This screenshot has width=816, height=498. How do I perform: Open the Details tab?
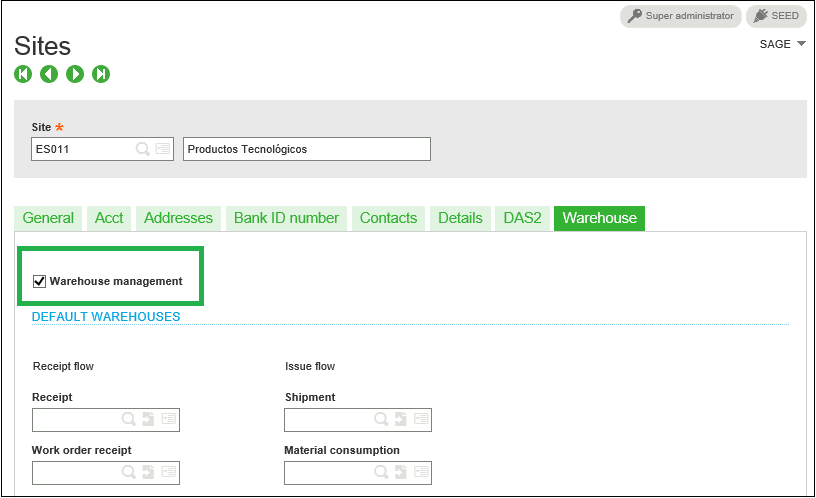coord(460,218)
